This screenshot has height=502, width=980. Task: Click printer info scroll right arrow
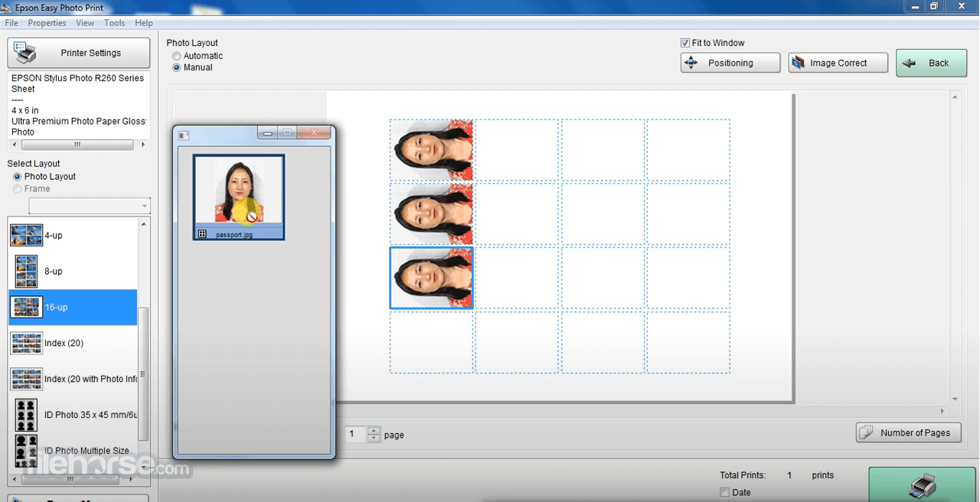point(143,144)
